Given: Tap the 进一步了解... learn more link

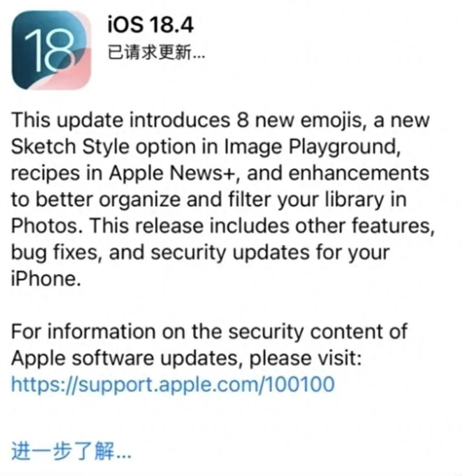Looking at the screenshot, I should [72, 451].
